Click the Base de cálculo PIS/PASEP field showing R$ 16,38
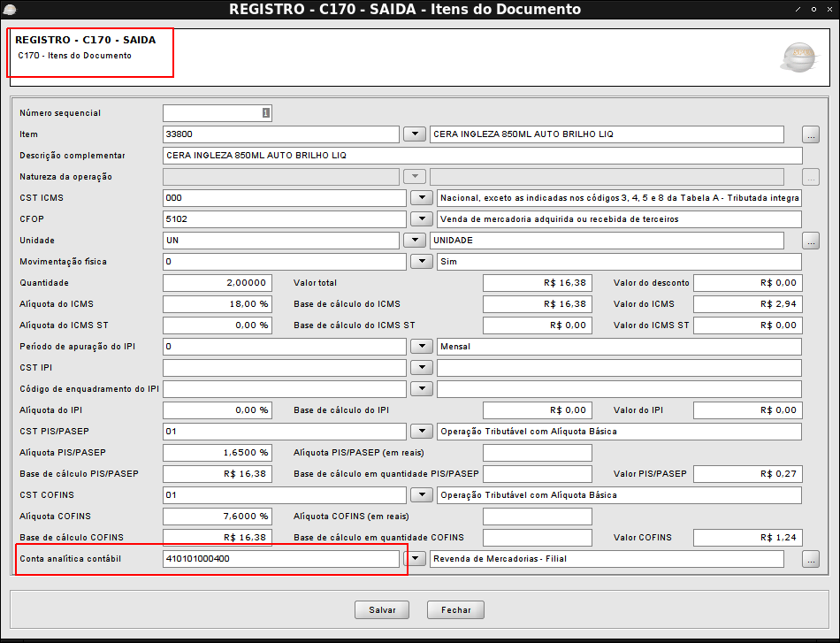This screenshot has width=840, height=643. click(218, 474)
